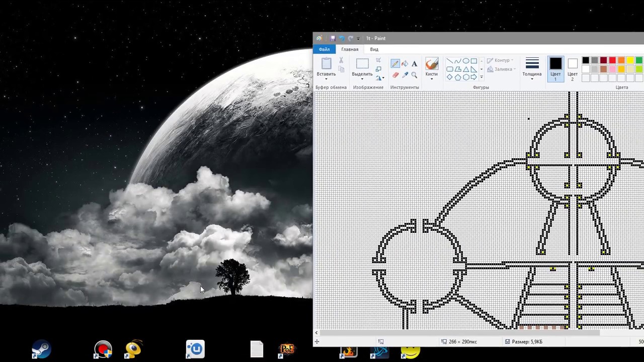
Task: Choose the Hexagon shape
Action: click(466, 77)
